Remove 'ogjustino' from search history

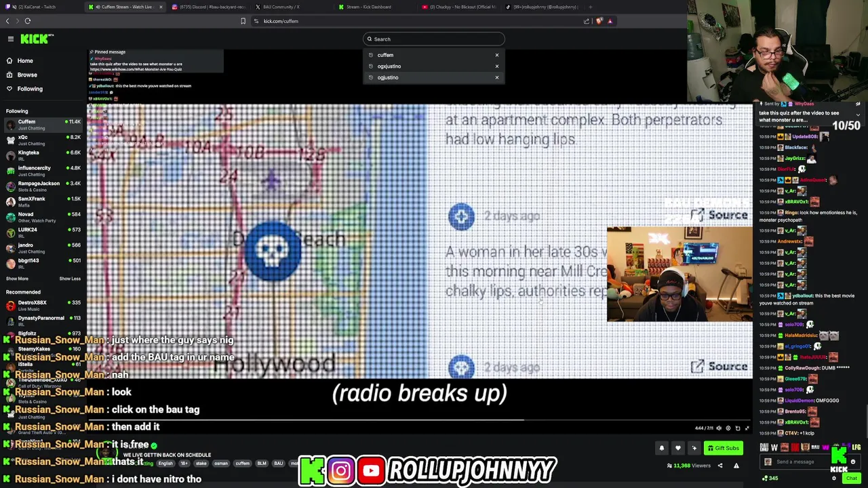pos(496,77)
